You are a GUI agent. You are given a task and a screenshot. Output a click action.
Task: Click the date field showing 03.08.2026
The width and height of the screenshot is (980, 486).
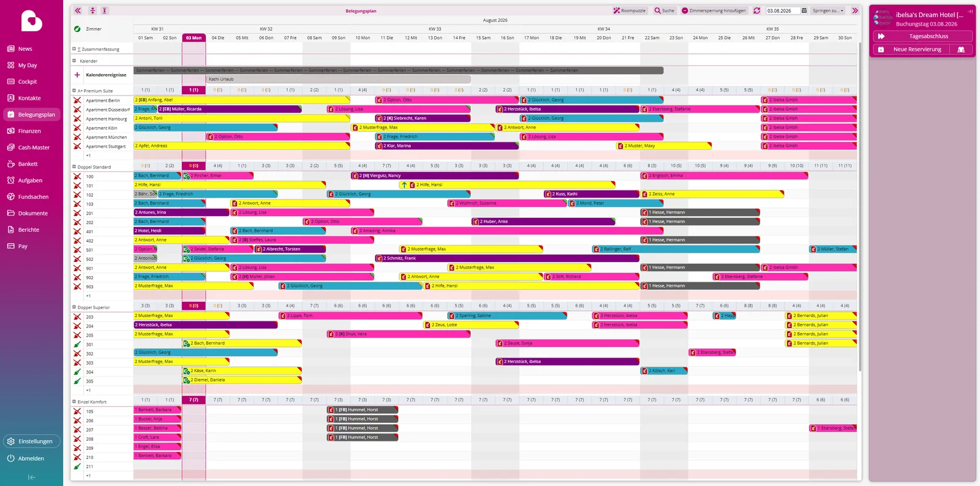(782, 10)
